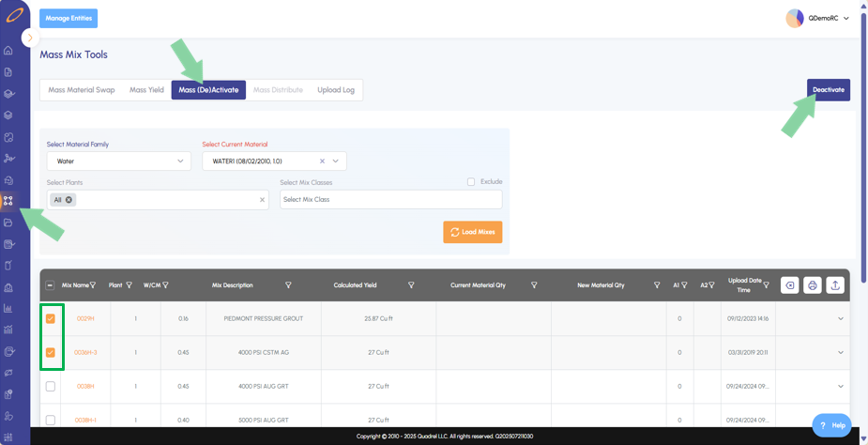
Task: Click the 4000 PSI CSTM AG cell
Action: tap(264, 353)
